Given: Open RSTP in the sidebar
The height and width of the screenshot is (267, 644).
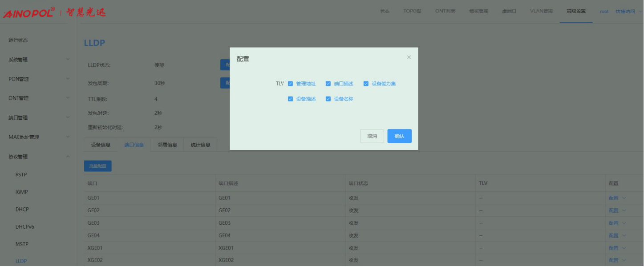Looking at the screenshot, I should (x=21, y=175).
